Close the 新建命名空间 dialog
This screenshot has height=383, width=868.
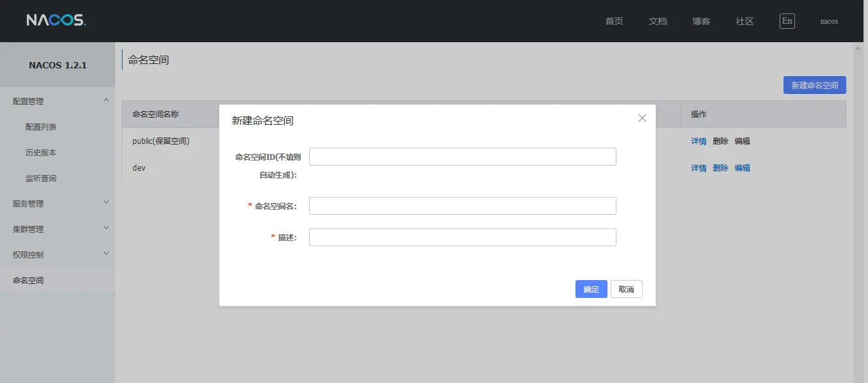coord(642,118)
